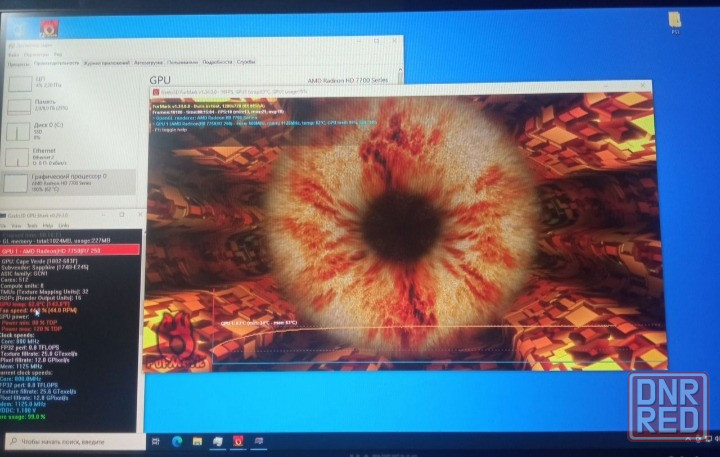Switch to the Службы tab
The width and height of the screenshot is (720, 457).
click(x=246, y=62)
